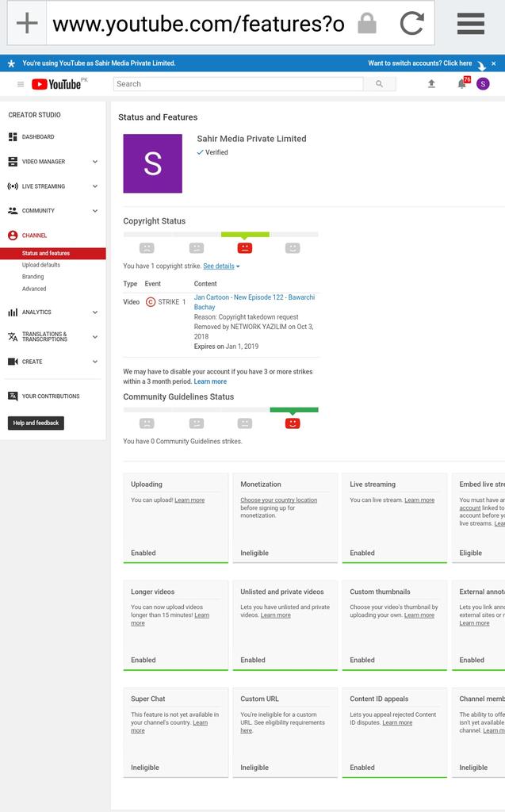This screenshot has height=812, width=505.
Task: Click here link in Custom URL card
Action: [x=246, y=730]
